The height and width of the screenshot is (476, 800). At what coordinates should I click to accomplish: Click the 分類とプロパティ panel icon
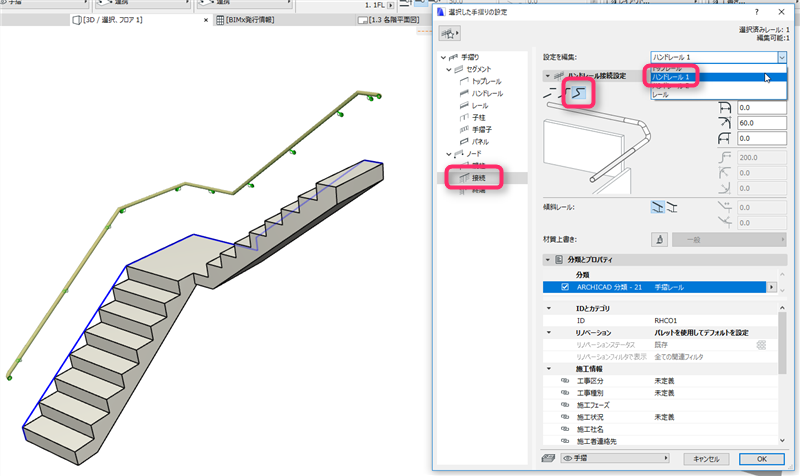[x=559, y=260]
